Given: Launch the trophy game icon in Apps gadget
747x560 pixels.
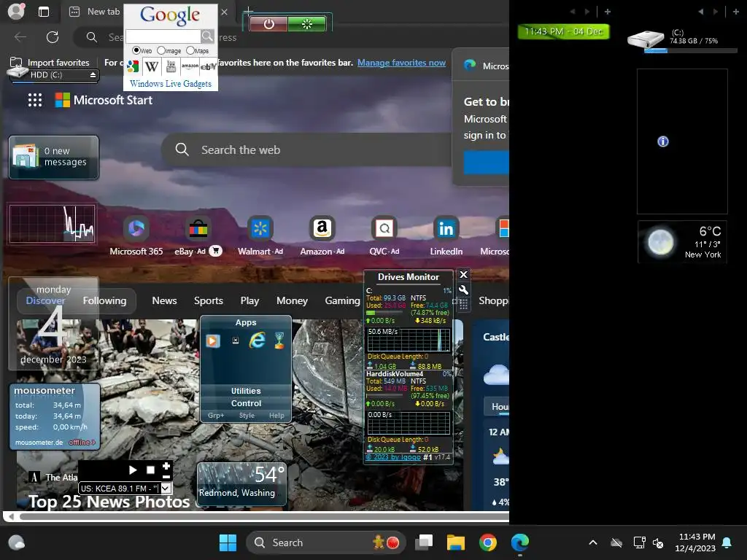Looking at the screenshot, I should pyautogui.click(x=279, y=340).
